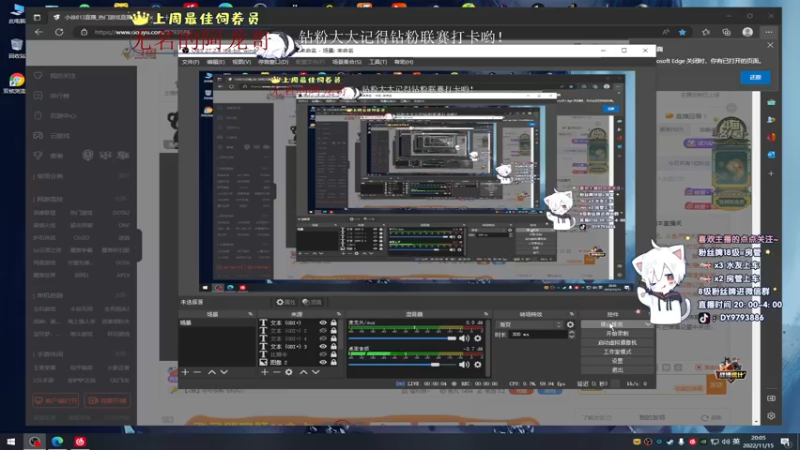Adjust the 时长 duration stepper arrows
The height and width of the screenshot is (450, 800).
(x=571, y=335)
